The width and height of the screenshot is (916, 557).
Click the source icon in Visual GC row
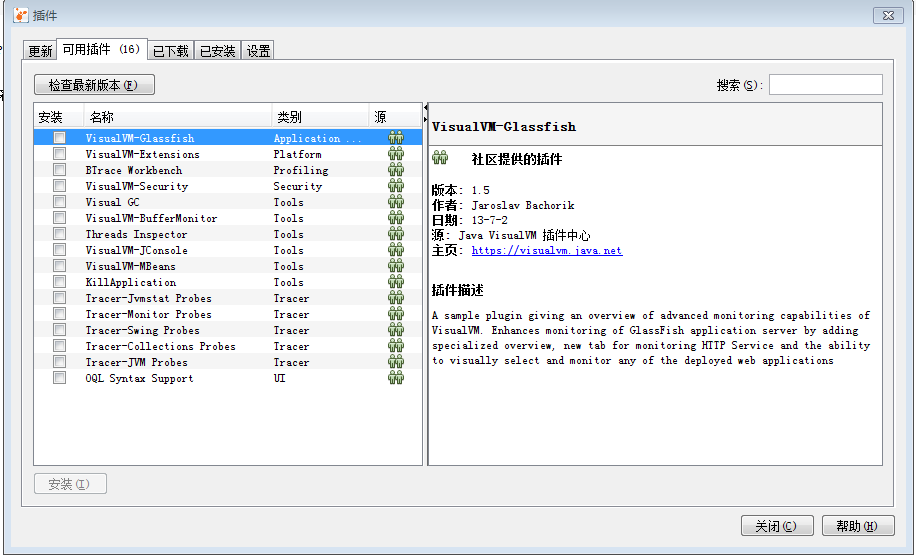click(x=396, y=202)
